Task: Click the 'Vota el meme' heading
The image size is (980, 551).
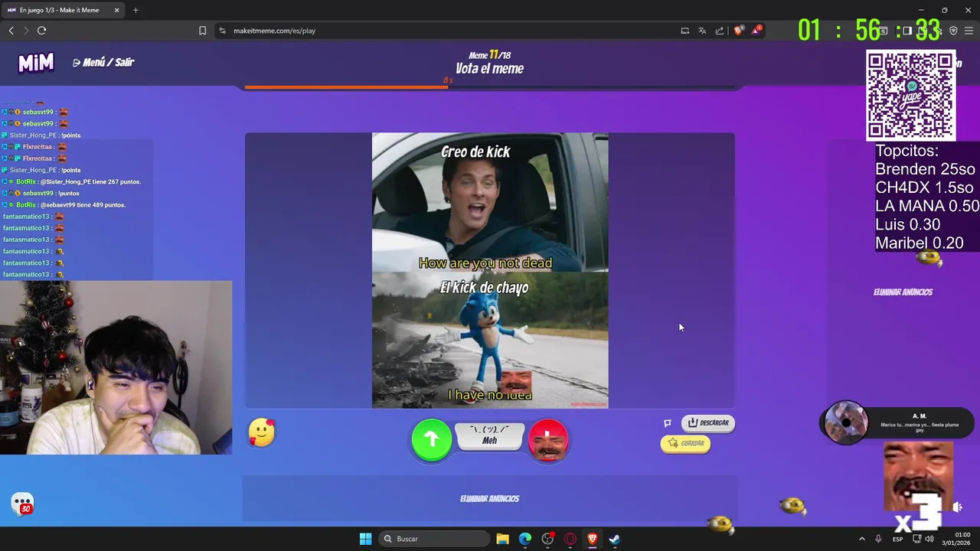Action: click(x=490, y=69)
